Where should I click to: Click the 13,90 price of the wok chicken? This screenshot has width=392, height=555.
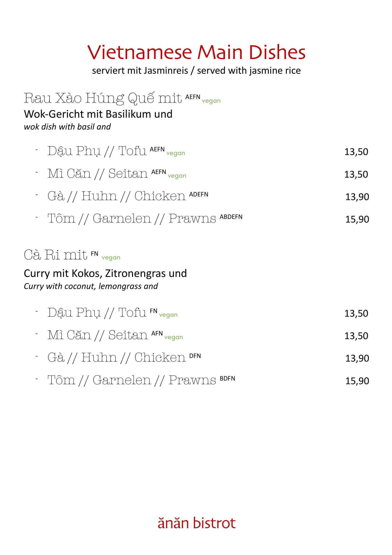coord(357,197)
